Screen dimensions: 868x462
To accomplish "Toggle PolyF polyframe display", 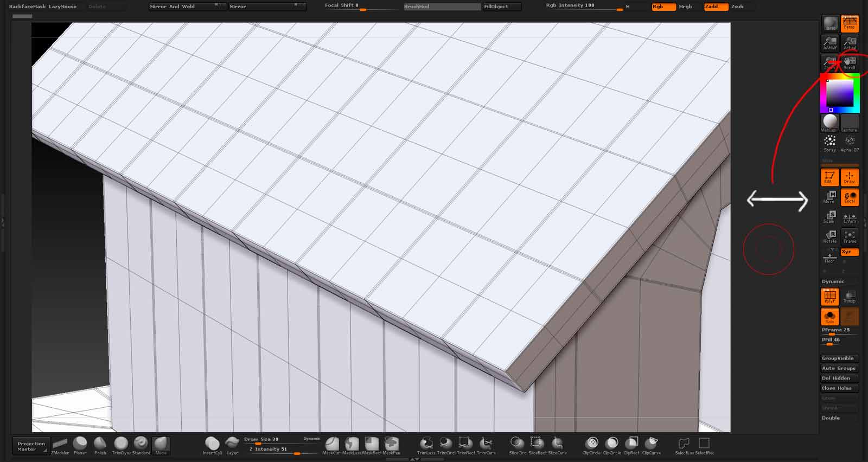I will (829, 296).
